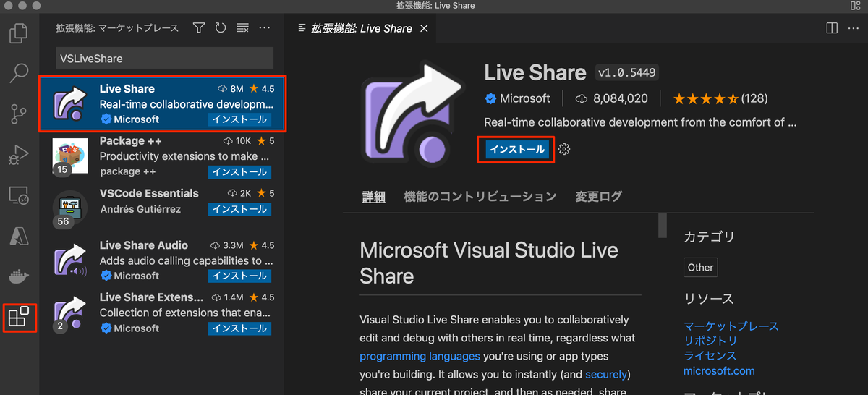
Task: Click the Package ++ extension icon
Action: coord(70,156)
